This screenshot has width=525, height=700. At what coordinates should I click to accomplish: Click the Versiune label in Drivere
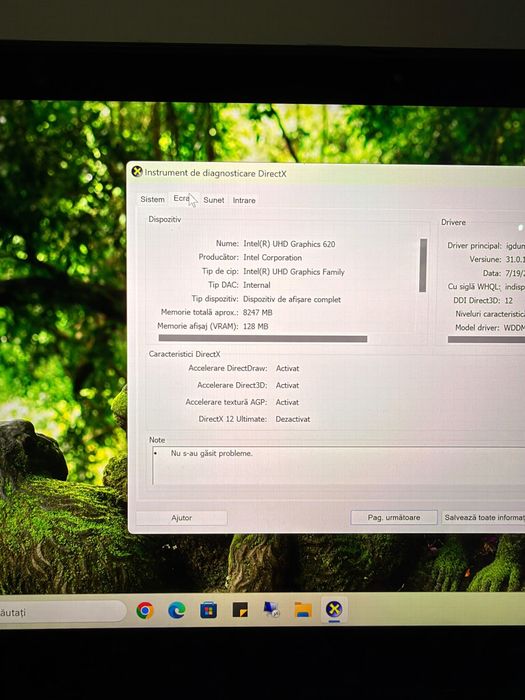[x=485, y=259]
